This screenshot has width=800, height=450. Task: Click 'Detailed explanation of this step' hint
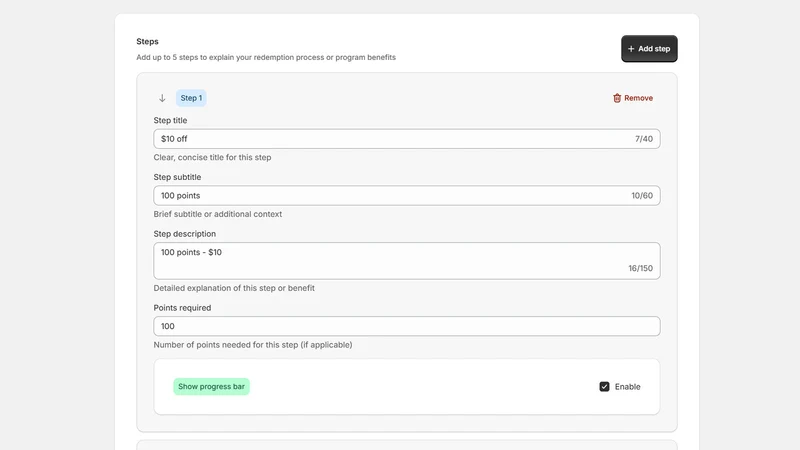pos(234,288)
